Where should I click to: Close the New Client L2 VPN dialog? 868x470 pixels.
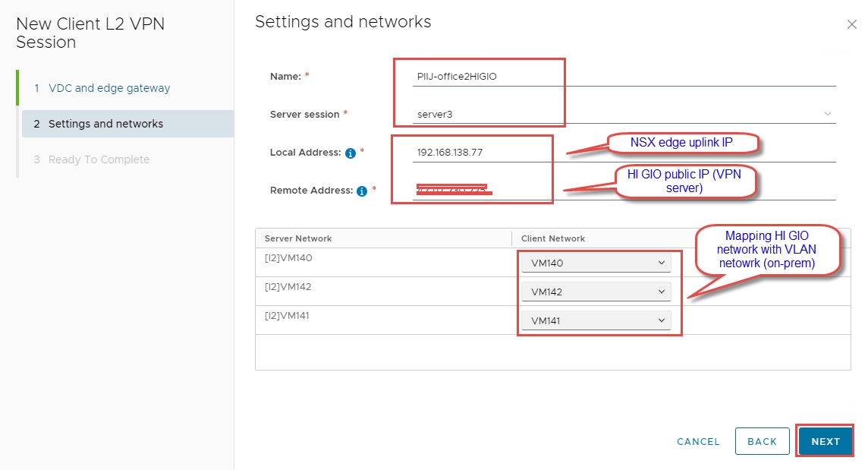851,24
